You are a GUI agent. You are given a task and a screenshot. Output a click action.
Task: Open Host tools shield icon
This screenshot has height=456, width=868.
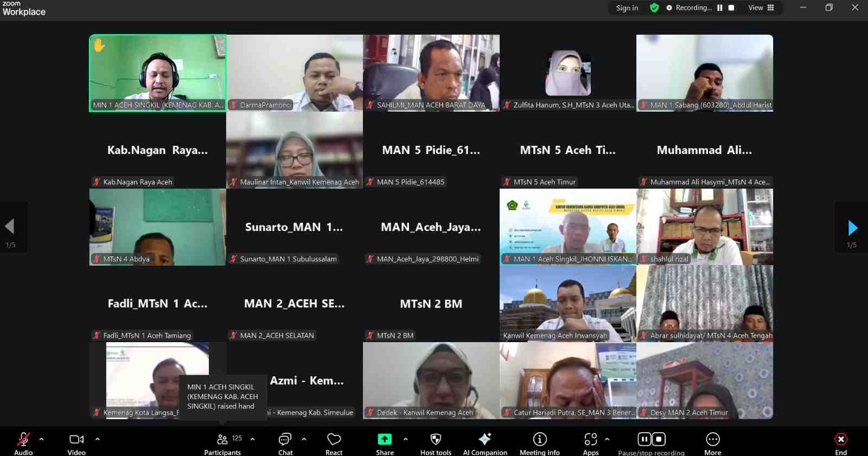(436, 443)
